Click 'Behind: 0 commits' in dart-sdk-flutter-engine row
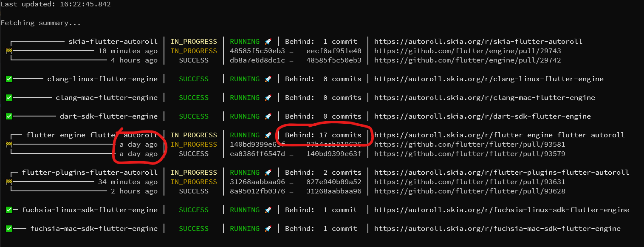Screen dimensions: 644x247 click(x=323, y=116)
